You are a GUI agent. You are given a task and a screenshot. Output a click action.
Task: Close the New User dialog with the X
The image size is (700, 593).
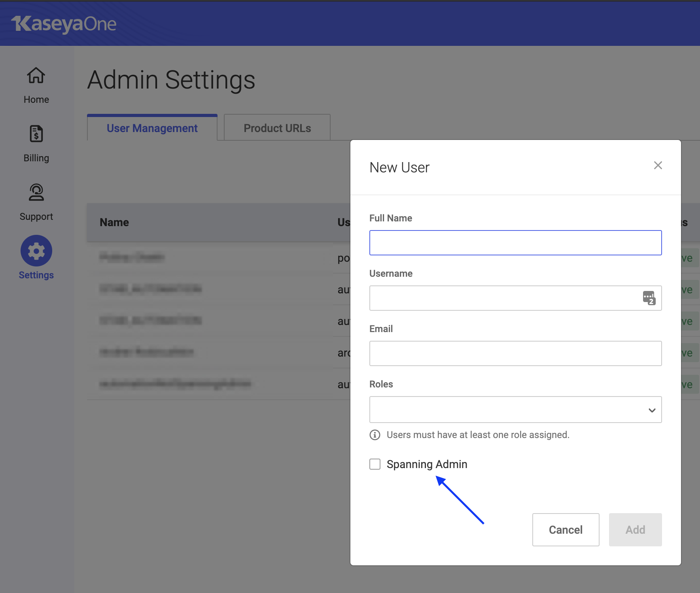(x=658, y=166)
